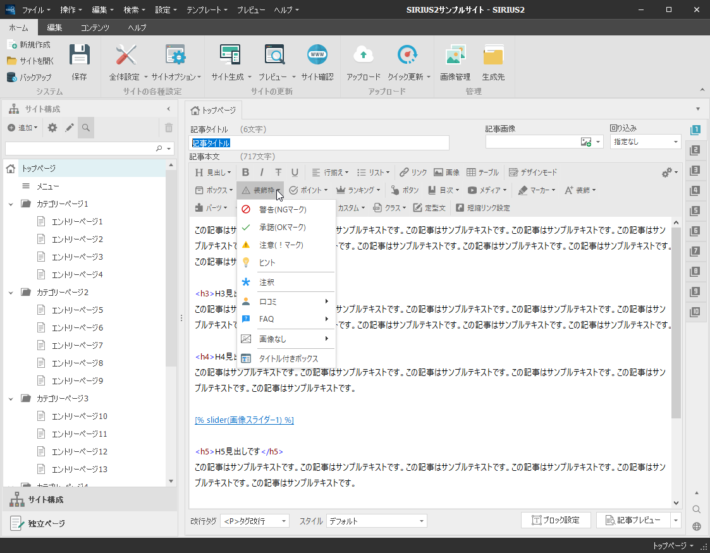This screenshot has width=710, height=553.
Task: Open the ポイント dropdown
Action: 308,190
